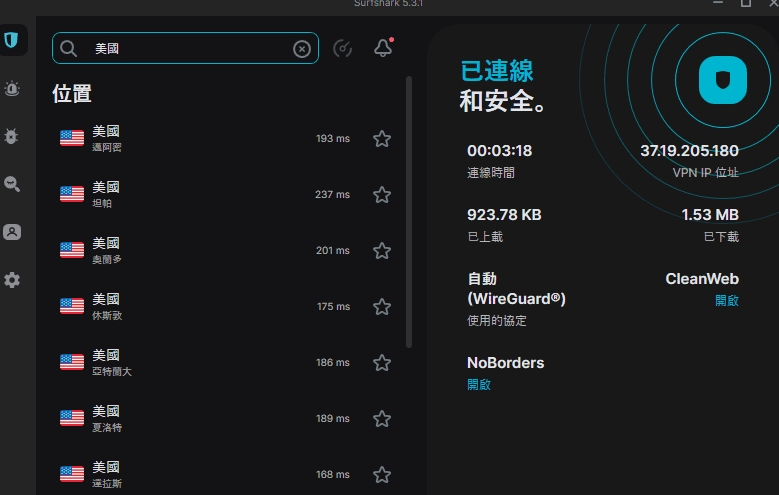
Task: Click inside the search box containing 美國
Action: coord(185,48)
